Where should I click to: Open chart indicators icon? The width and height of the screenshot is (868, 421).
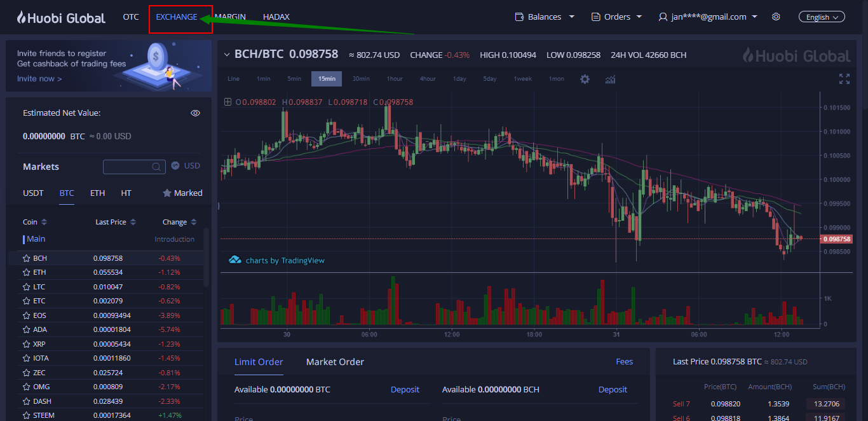611,79
